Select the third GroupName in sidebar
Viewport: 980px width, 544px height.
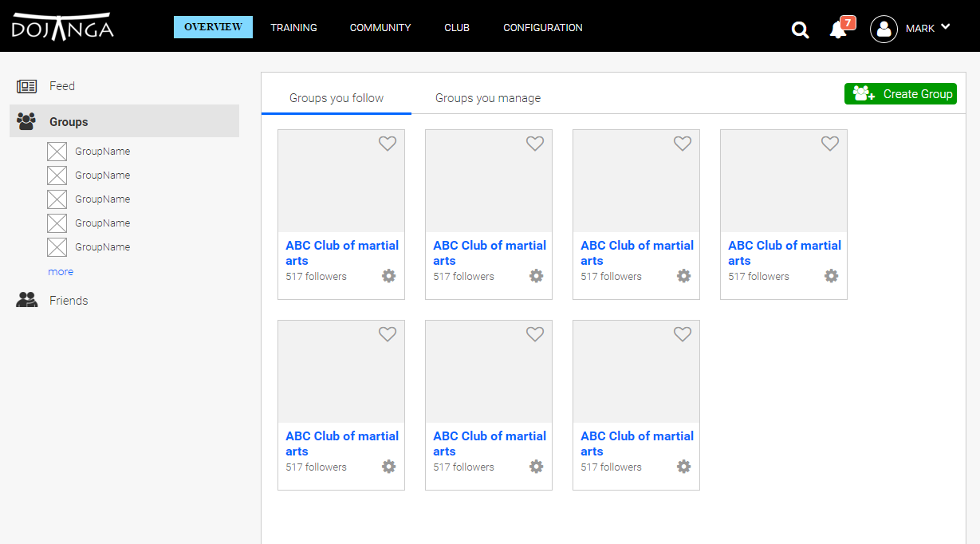click(102, 199)
